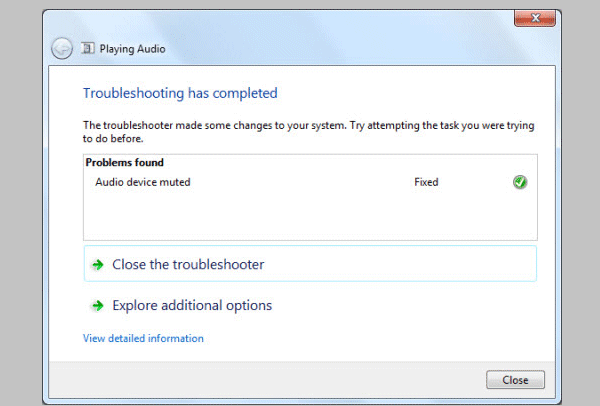Click the Fixed status text
This screenshot has width=600, height=406.
coord(426,182)
